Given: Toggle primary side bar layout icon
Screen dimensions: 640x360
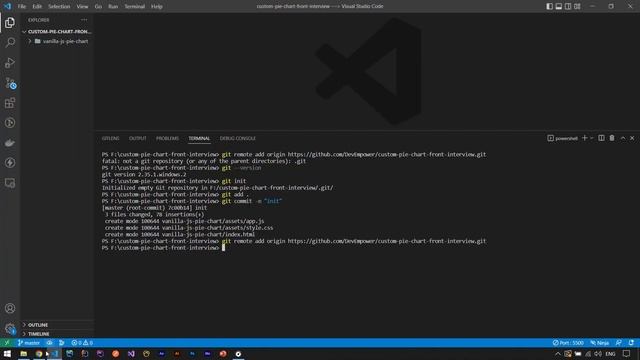Looking at the screenshot, I should 549,7.
